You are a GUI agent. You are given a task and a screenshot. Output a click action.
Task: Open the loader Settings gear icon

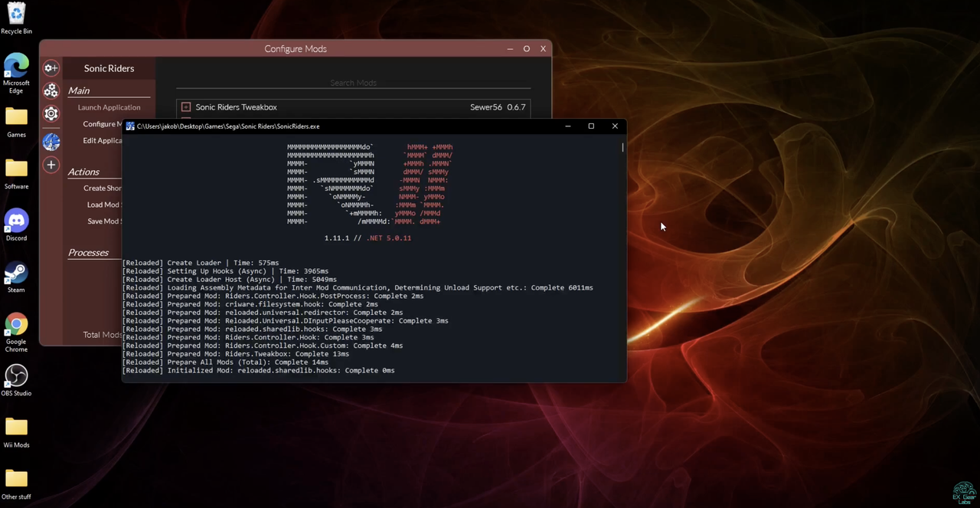tap(51, 114)
